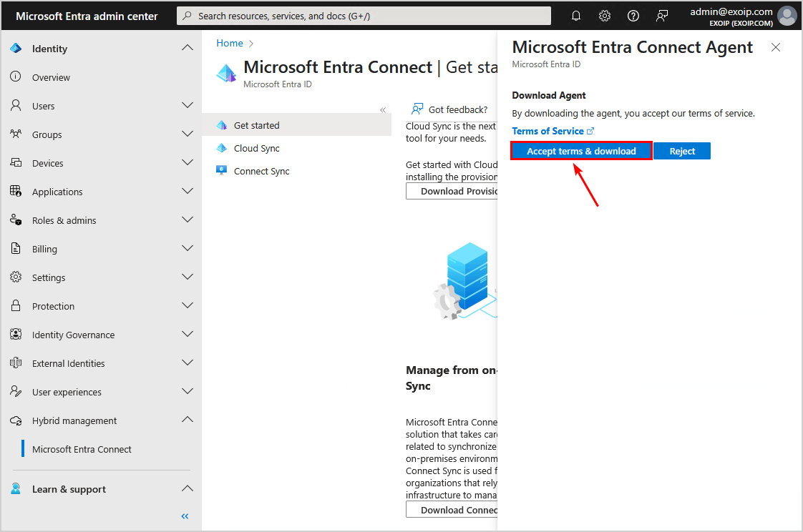Click the settings gear in top bar
Screen dimensions: 803x532
(x=605, y=15)
